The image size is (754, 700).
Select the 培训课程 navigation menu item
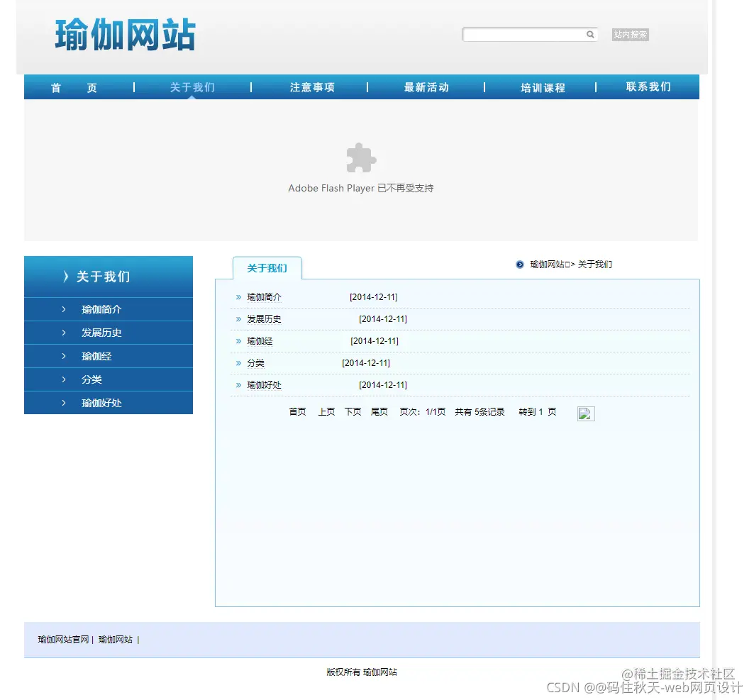(542, 87)
